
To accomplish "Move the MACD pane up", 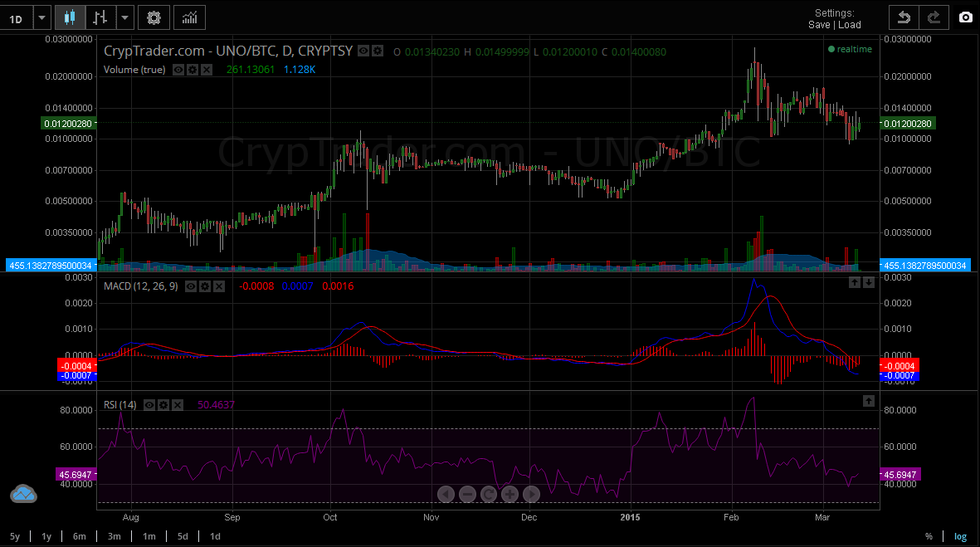I will tap(855, 282).
